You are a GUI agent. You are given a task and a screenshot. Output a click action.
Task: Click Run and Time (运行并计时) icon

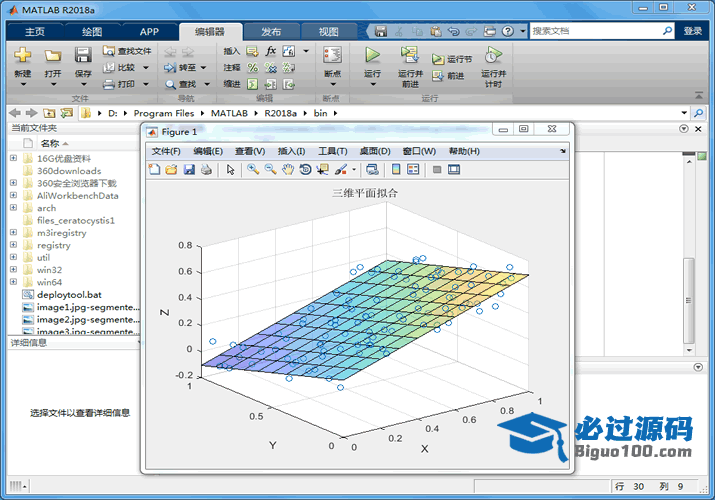pos(493,55)
